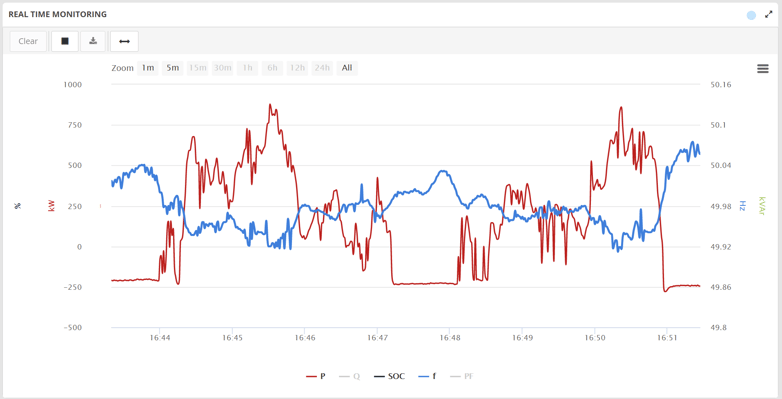Viewport: 782px width, 399px height.
Task: Select the 6h zoom option
Action: 272,68
